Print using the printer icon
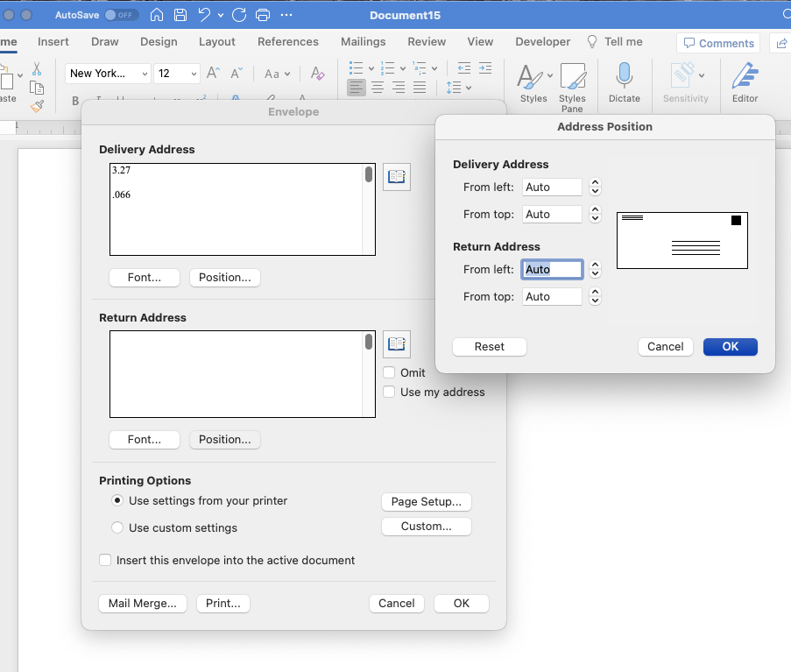 point(263,15)
